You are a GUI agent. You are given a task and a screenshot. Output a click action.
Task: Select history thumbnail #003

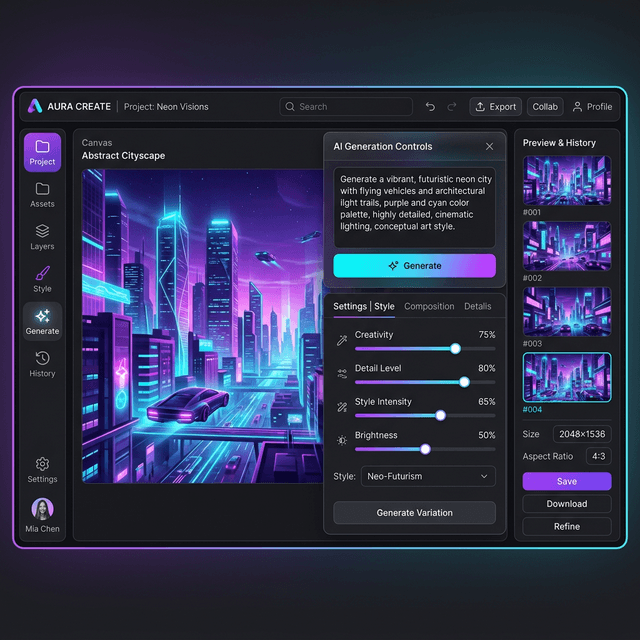(x=567, y=312)
